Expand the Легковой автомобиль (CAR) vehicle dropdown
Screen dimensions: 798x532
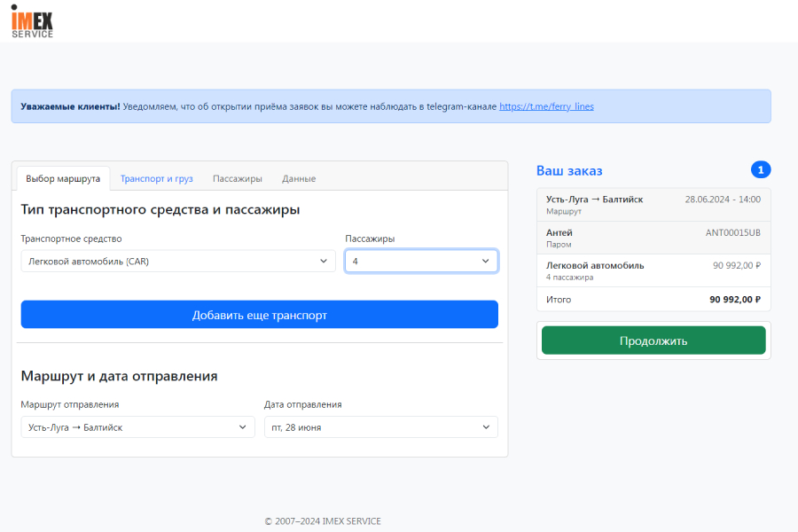coord(177,261)
